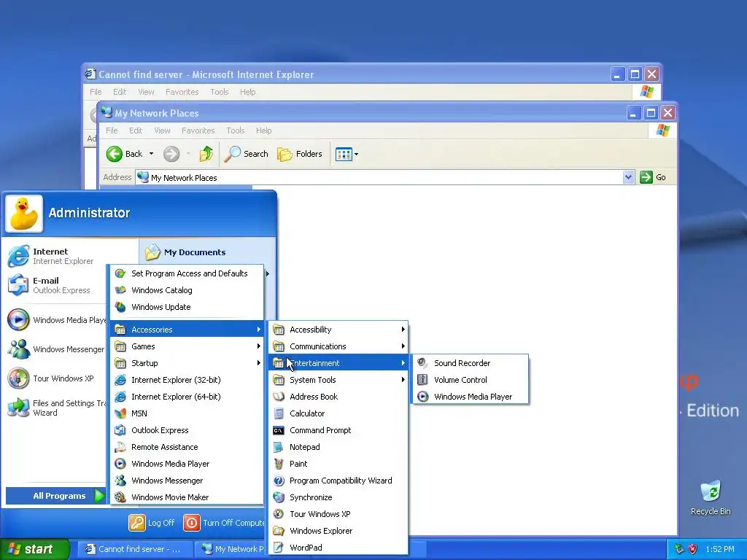This screenshot has height=560, width=747.
Task: Open Windows Media Player in All Programs list
Action: tap(187, 463)
